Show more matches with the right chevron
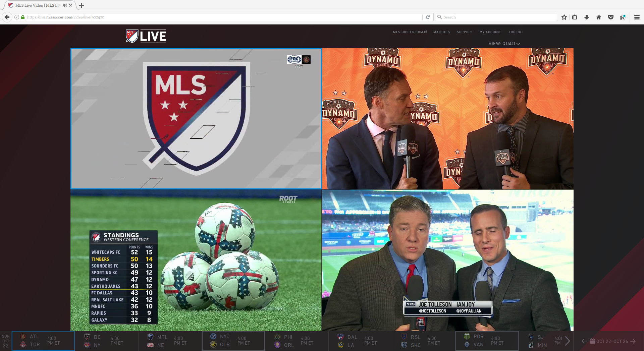This screenshot has height=351, width=644. pos(568,341)
